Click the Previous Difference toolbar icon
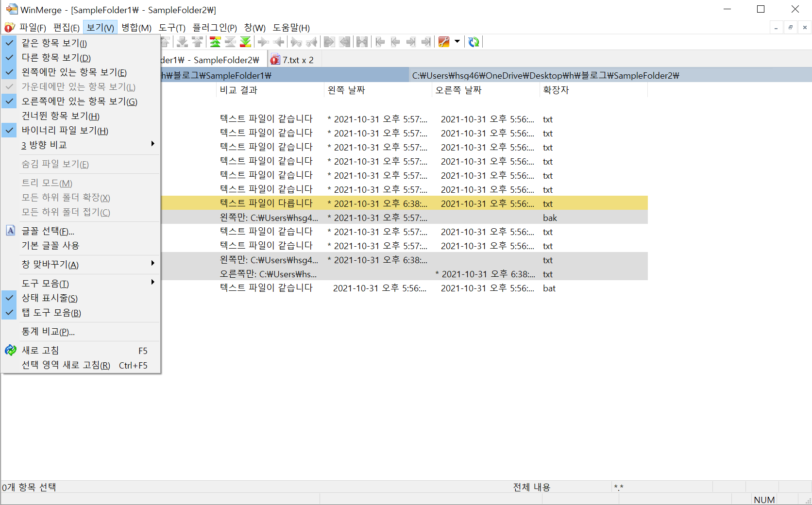Viewport: 812px width, 505px height. [x=197, y=42]
